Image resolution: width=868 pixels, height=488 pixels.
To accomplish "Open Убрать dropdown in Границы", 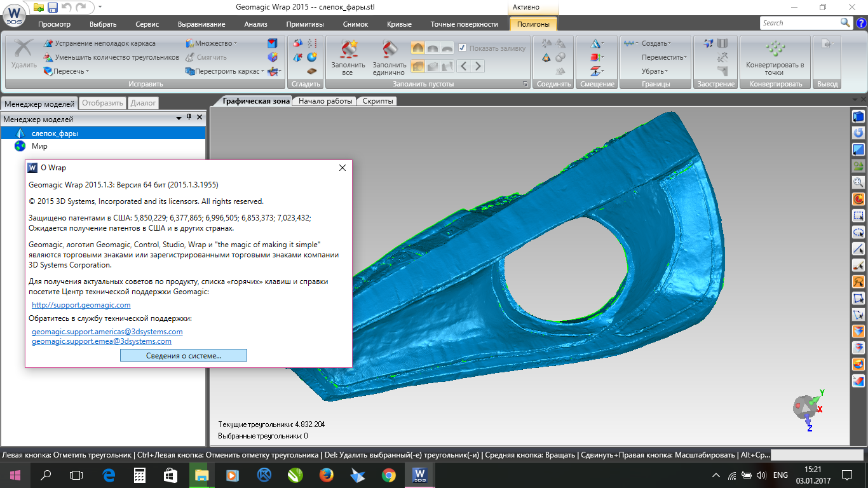I will click(654, 71).
